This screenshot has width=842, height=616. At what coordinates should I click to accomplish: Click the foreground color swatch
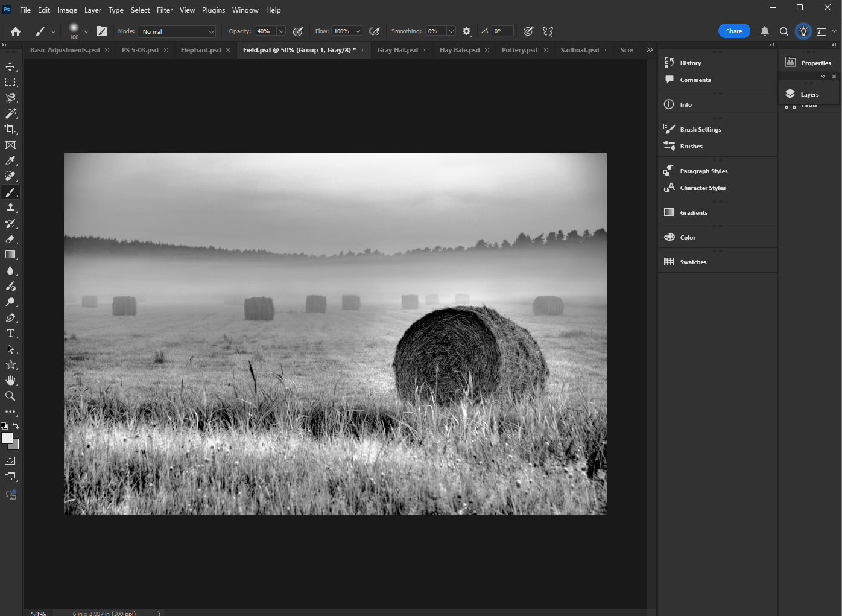click(7, 439)
